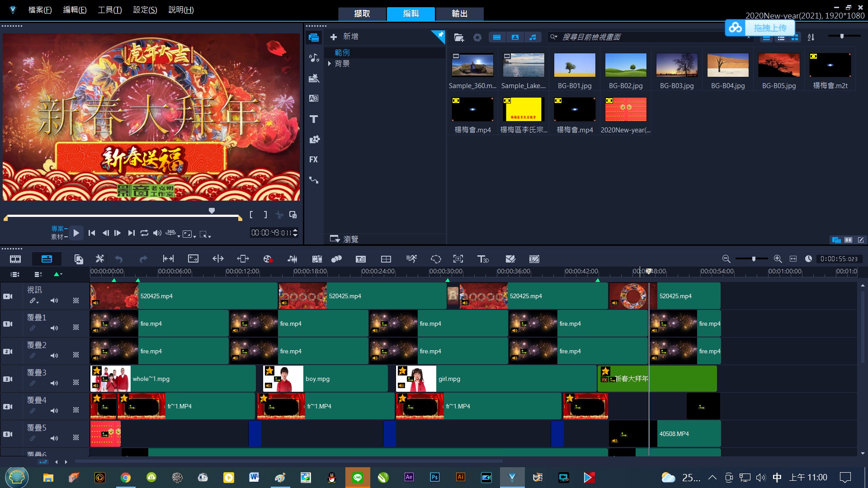Open 3D Title editor icon
868x488 pixels.
tap(483, 259)
